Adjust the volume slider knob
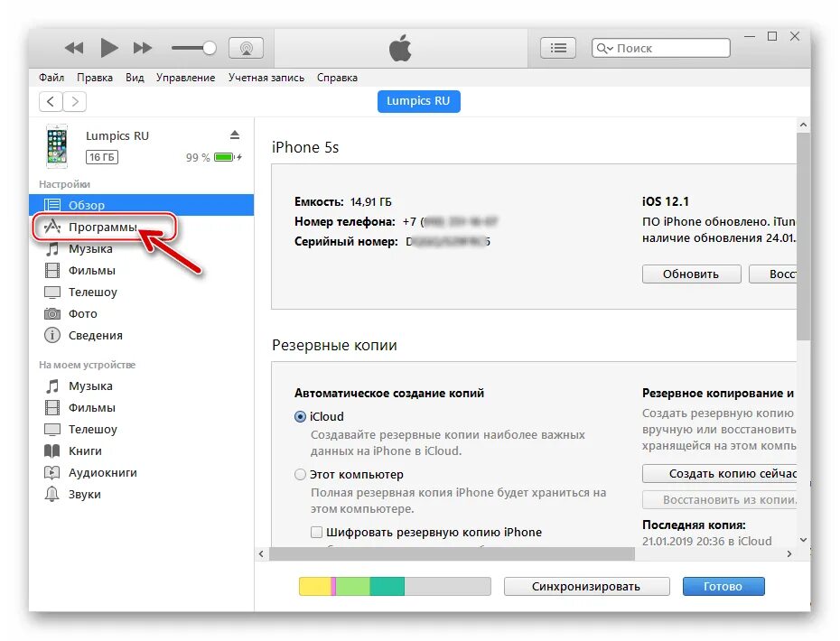This screenshot has height=641, width=840. [210, 48]
